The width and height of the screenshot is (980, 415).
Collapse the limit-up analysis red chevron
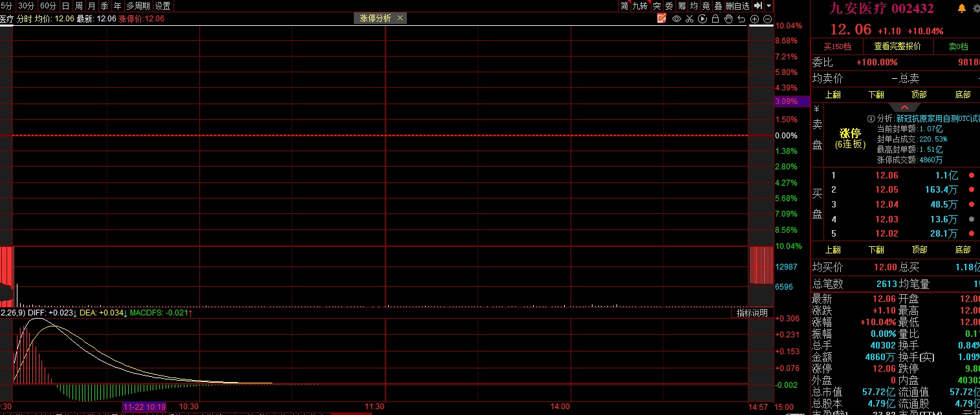tap(904, 107)
